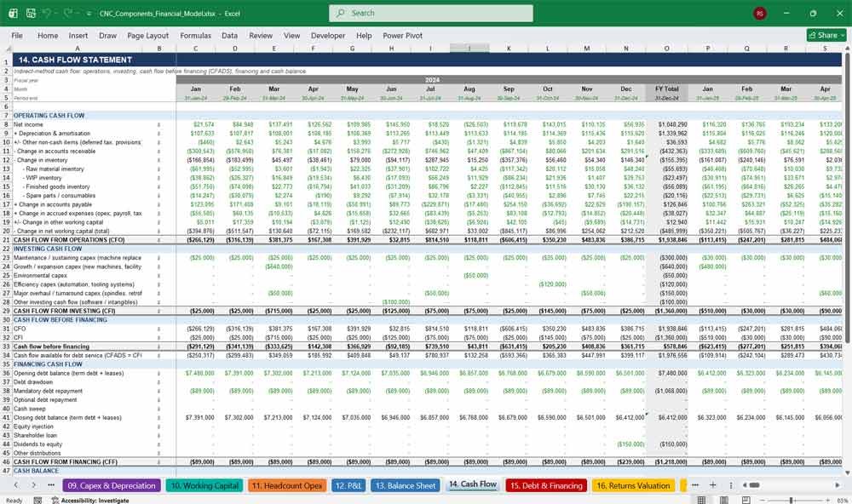Select 'Mandatory debt repayment' row label
Image resolution: width=852 pixels, height=504 pixels.
coord(48,391)
